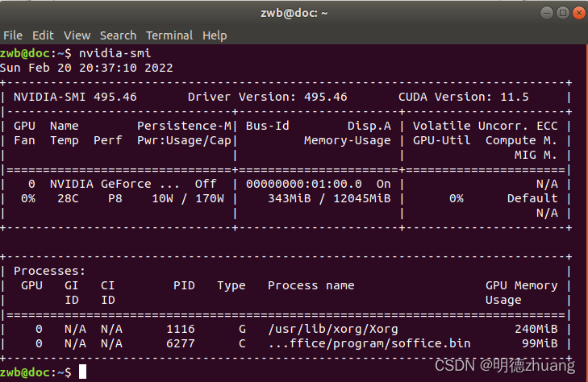Click the Disp.A column header

pyautogui.click(x=369, y=126)
